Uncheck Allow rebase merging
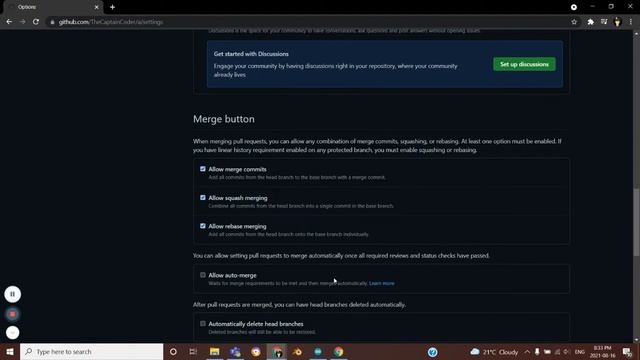Image resolution: width=640 pixels, height=360 pixels. 203,226
